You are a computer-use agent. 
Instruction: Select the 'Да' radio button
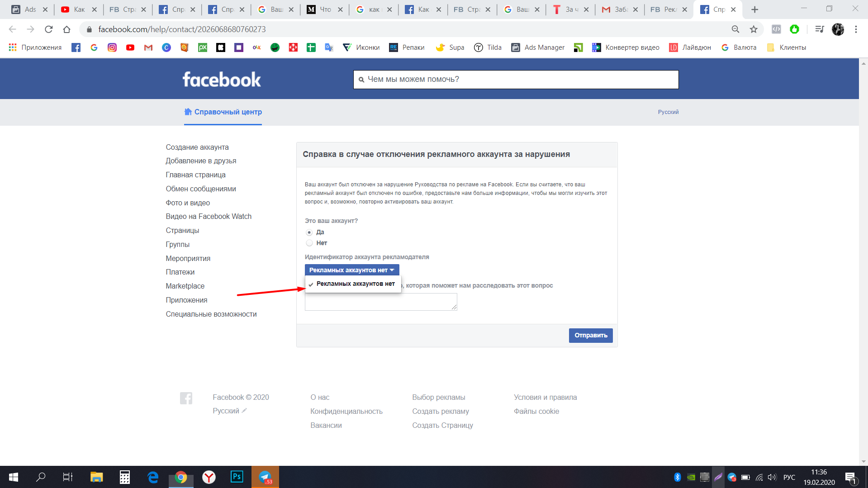pos(309,232)
